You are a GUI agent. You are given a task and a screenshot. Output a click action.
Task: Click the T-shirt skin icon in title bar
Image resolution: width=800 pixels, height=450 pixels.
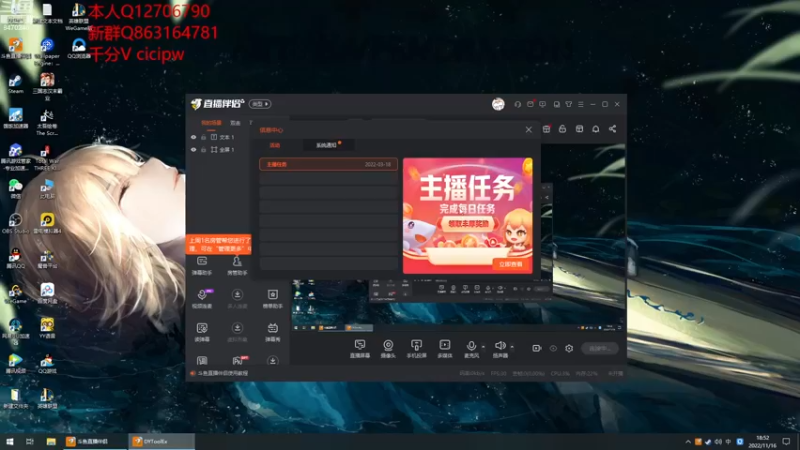pos(568,104)
